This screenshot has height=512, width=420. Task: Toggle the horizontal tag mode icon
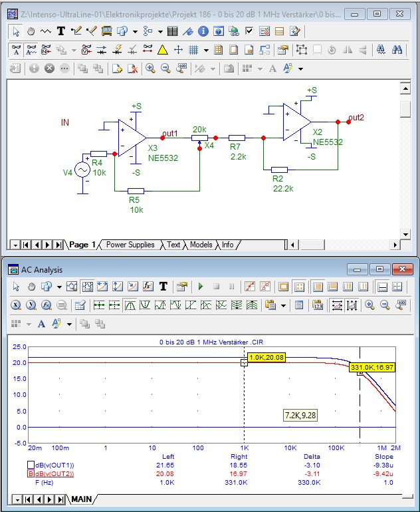click(x=337, y=305)
